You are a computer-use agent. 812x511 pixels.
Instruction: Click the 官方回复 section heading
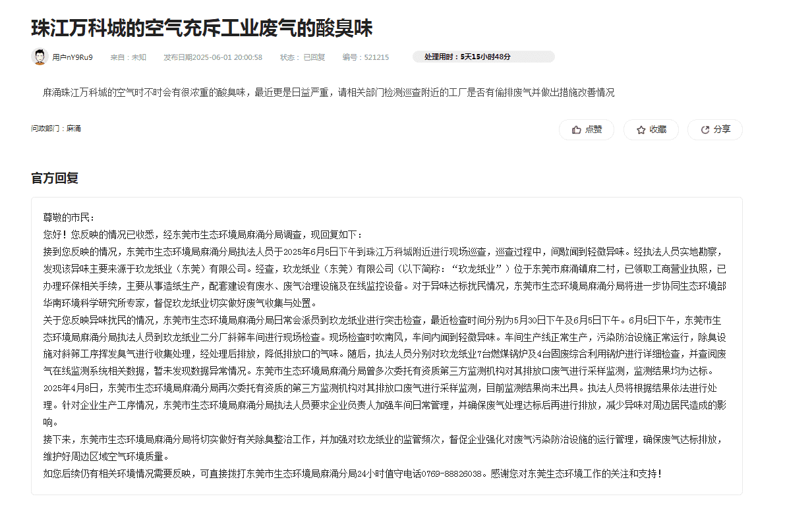(x=55, y=178)
